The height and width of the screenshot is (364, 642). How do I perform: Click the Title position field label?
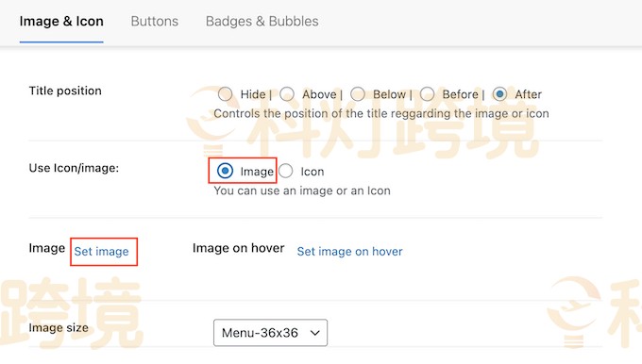65,91
